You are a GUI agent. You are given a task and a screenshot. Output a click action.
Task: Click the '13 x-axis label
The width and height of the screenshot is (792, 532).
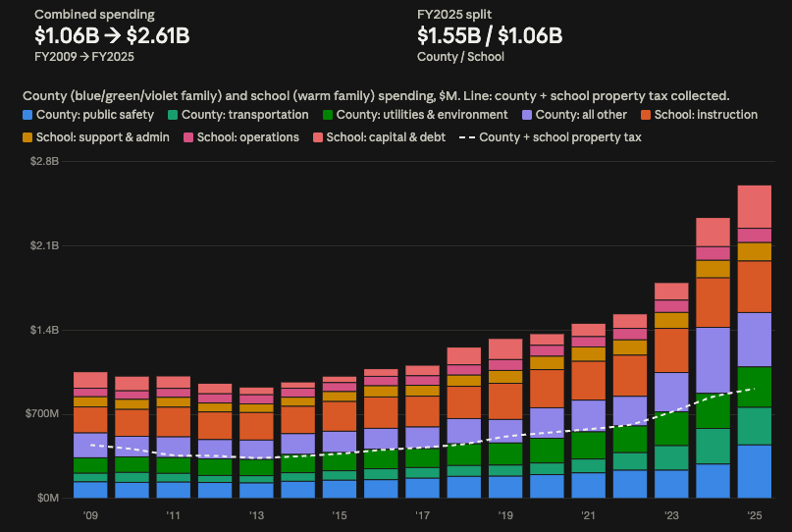click(x=256, y=515)
